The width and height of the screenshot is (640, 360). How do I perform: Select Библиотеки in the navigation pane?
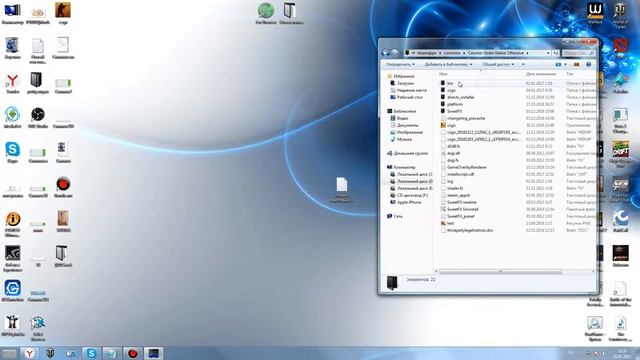pyautogui.click(x=404, y=111)
